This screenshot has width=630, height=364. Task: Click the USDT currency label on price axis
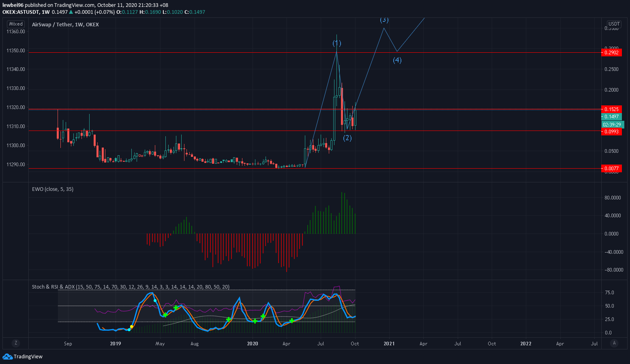click(x=614, y=24)
